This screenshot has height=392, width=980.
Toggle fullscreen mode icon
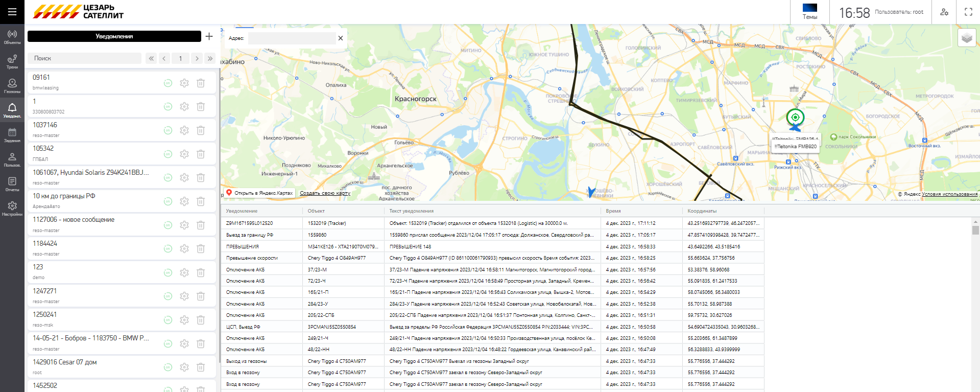point(968,12)
